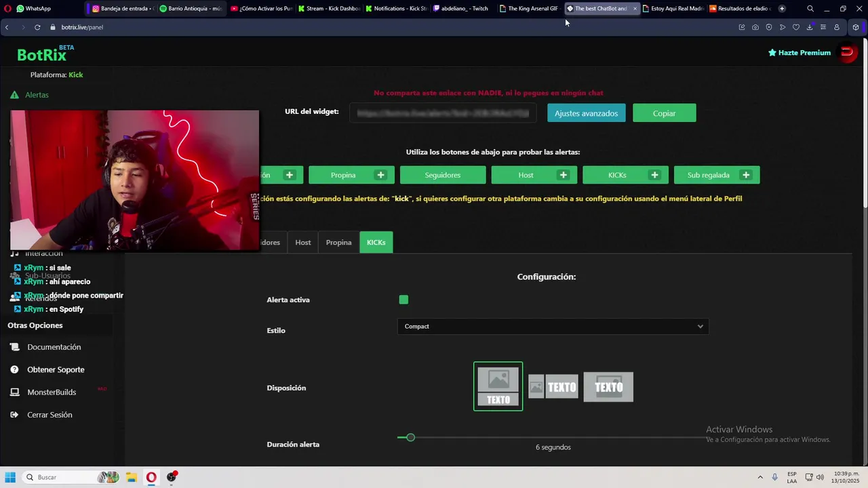Image resolution: width=868 pixels, height=488 pixels.
Task: Switch to Stream - Kick Dashboard tab
Action: click(329, 9)
